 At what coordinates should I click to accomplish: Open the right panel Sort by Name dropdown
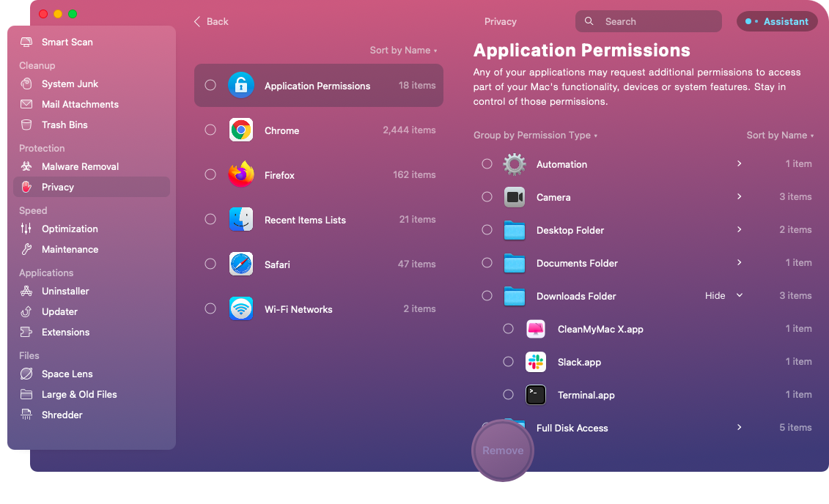point(780,136)
